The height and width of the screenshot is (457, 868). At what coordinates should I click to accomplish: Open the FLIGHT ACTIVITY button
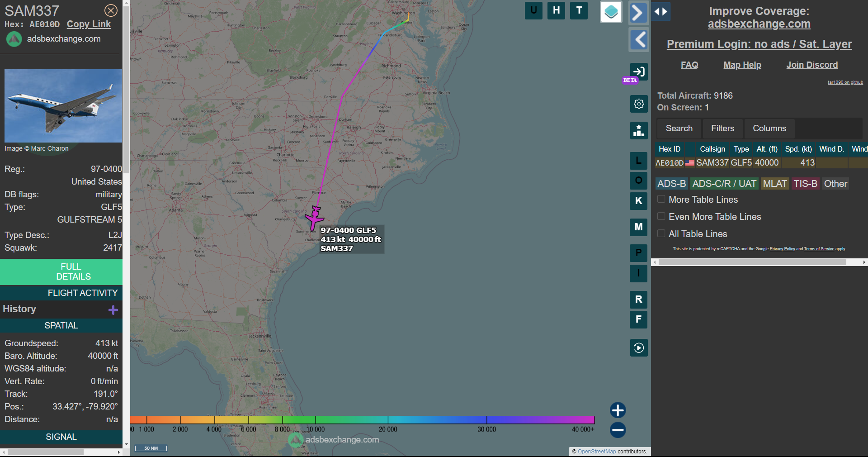point(61,293)
